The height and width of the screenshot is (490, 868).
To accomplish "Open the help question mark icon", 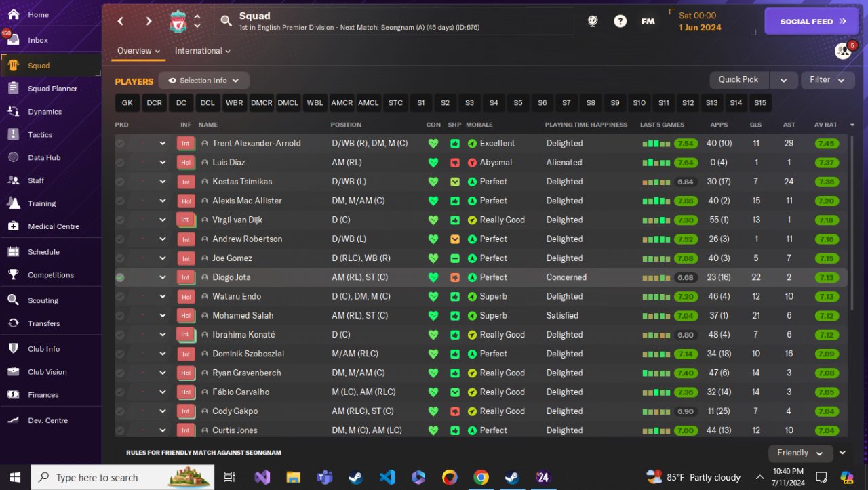I will click(x=620, y=21).
